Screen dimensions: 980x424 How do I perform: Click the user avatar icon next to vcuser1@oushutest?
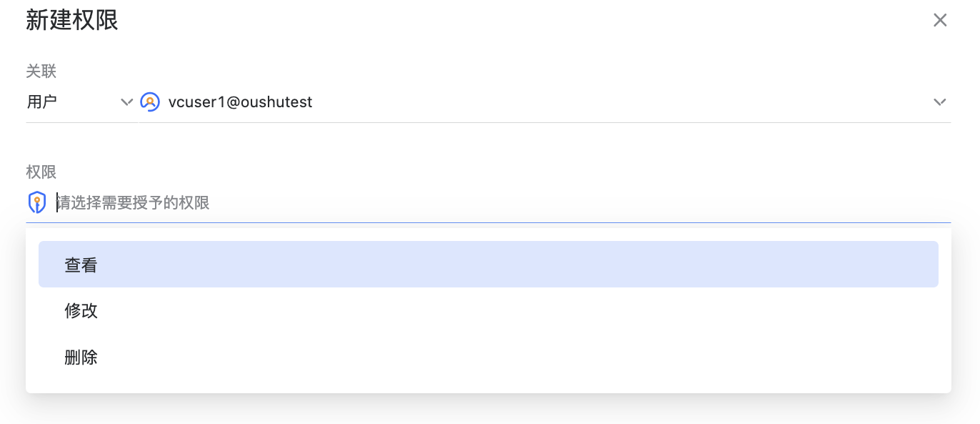pos(150,102)
